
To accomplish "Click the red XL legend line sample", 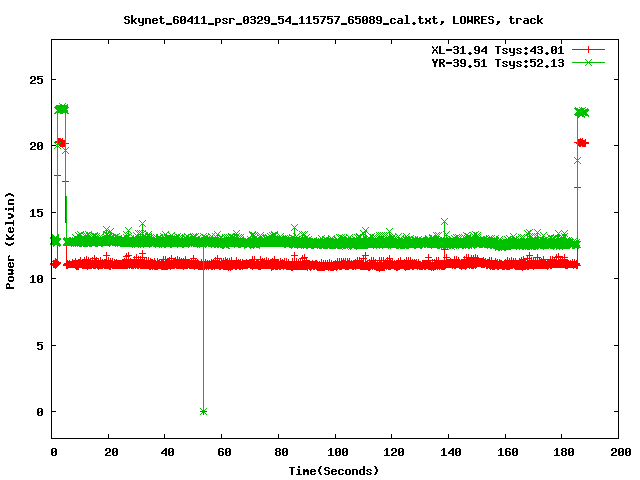I will point(588,50).
